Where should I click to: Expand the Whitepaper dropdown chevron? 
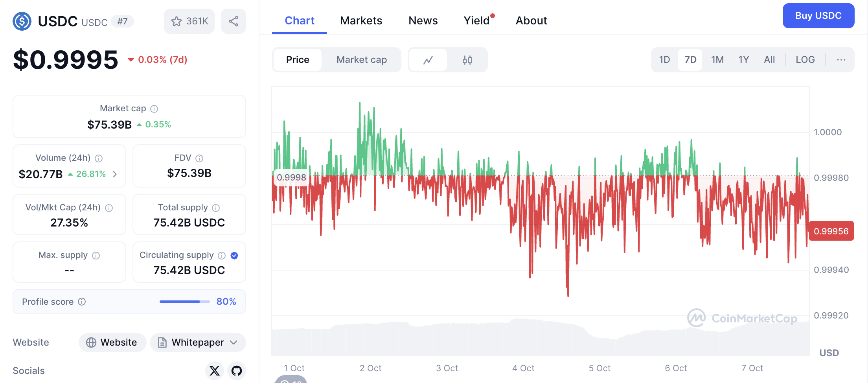(x=234, y=342)
